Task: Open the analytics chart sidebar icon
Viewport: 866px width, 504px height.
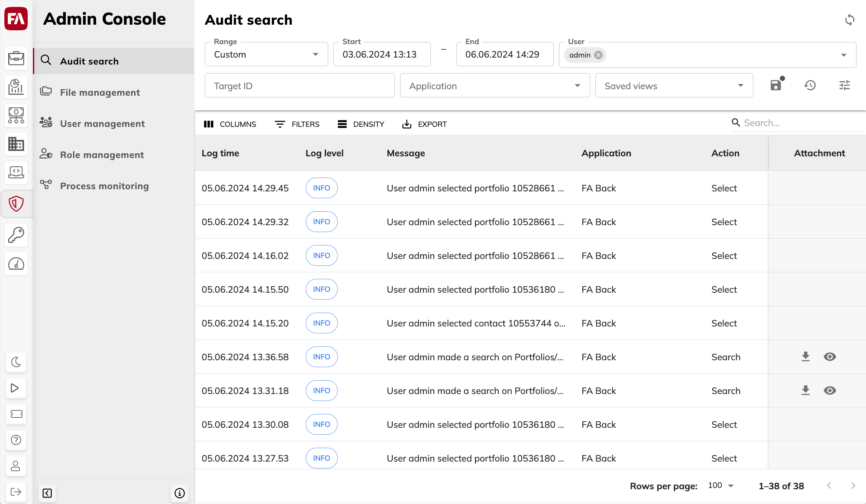Action: pyautogui.click(x=16, y=87)
